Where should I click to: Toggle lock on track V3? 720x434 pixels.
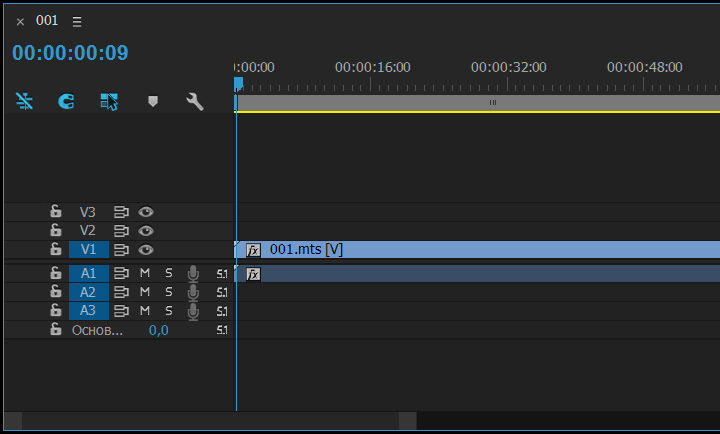coord(56,211)
